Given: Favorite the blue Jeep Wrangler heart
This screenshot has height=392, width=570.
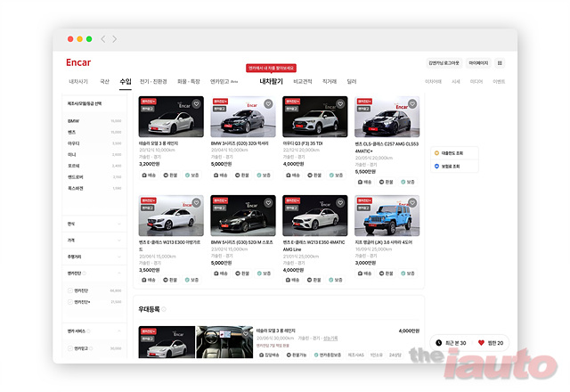Looking at the screenshot, I should (412, 202).
